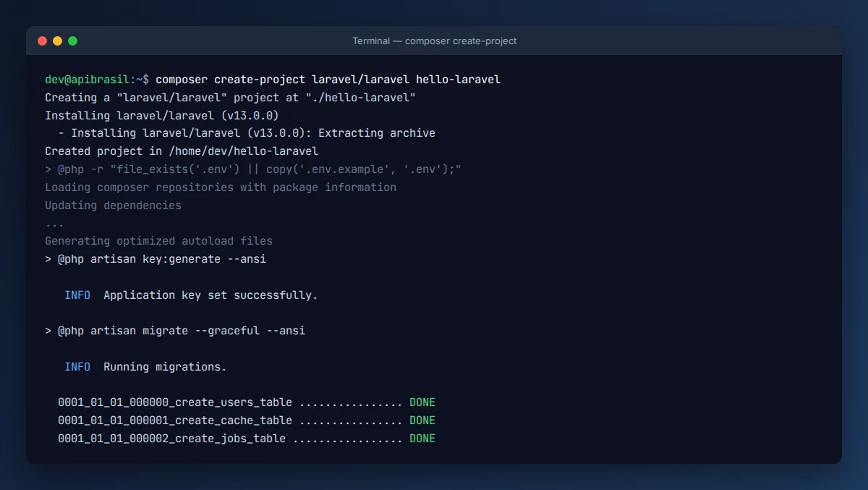Click '0001_01_01_000002_create_jobs_table' migration name
Image resolution: width=868 pixels, height=490 pixels.
click(x=172, y=439)
